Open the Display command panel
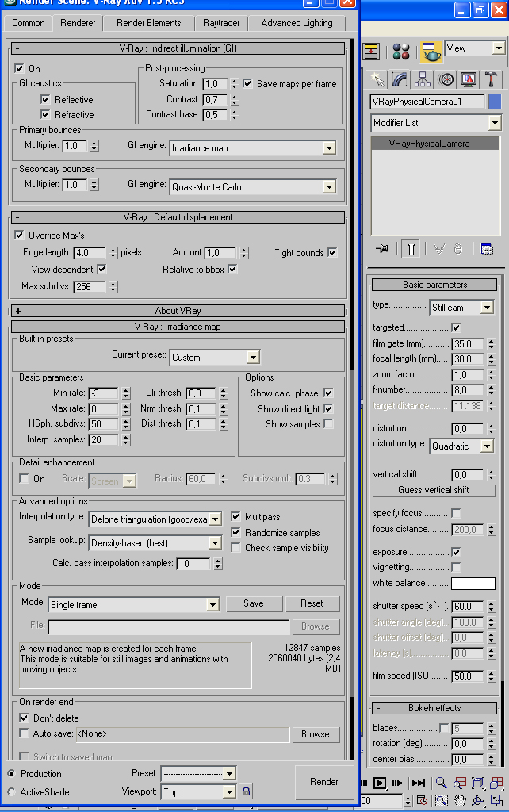Screen dimensions: 509x812 coord(469,80)
